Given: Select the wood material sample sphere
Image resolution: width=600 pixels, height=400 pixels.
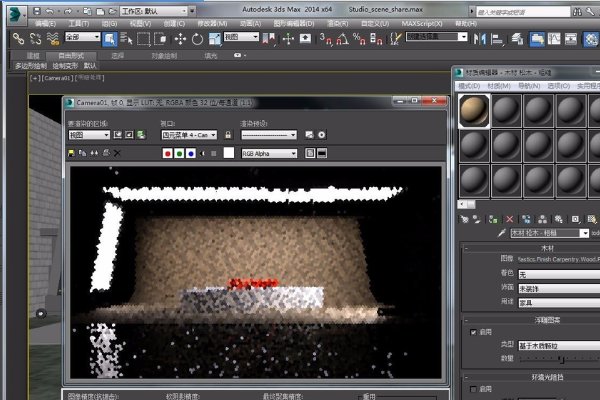Looking at the screenshot, I should [x=474, y=111].
